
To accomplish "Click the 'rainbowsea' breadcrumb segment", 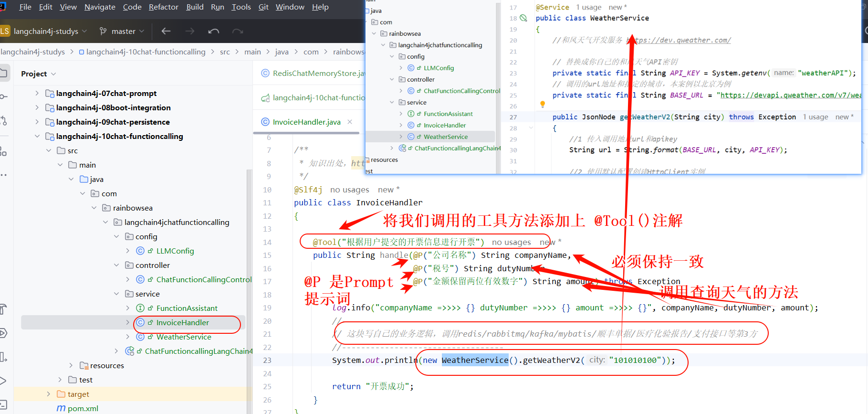I will (x=348, y=52).
